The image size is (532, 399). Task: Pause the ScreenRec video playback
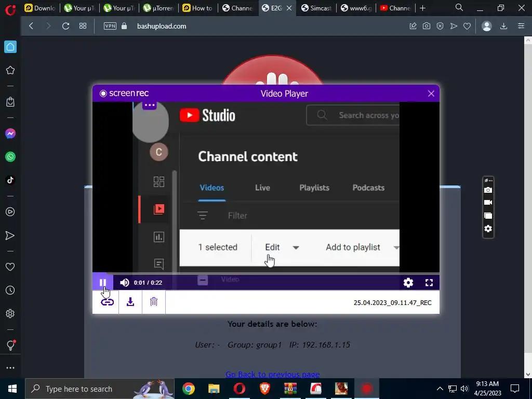[103, 282]
